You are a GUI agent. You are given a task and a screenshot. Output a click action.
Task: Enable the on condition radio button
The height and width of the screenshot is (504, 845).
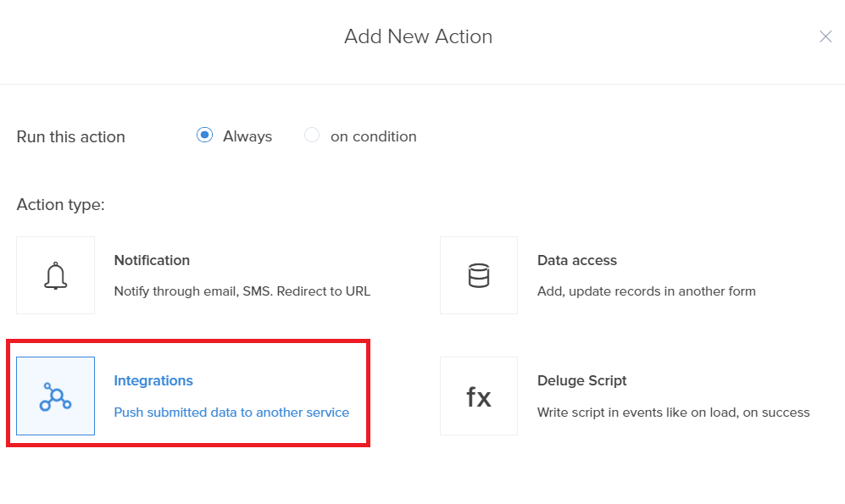(x=312, y=136)
